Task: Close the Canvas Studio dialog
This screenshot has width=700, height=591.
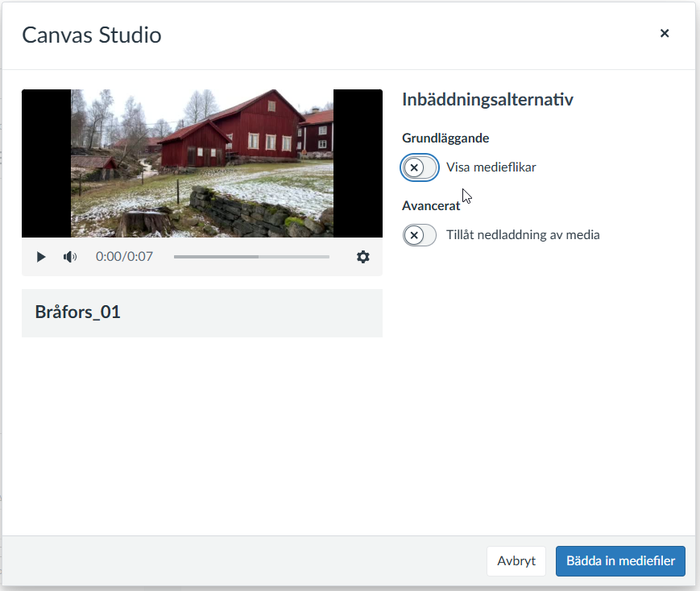Action: [x=665, y=33]
